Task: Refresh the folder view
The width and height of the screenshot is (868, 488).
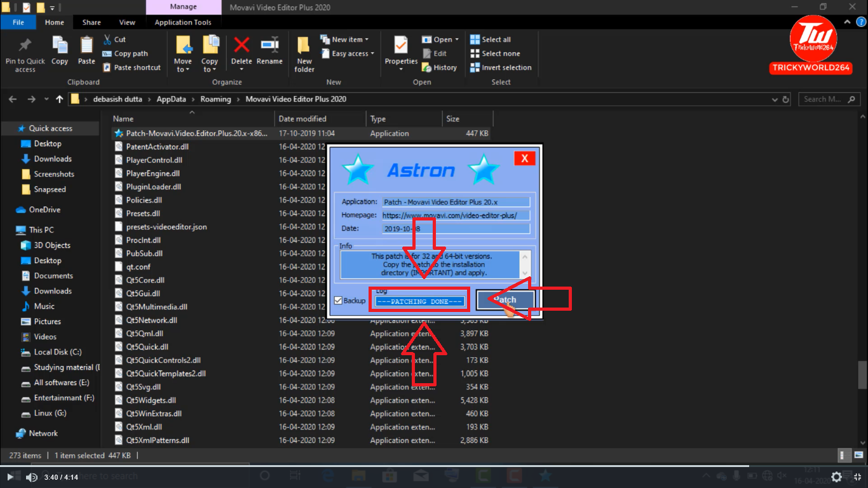Action: pos(786,99)
